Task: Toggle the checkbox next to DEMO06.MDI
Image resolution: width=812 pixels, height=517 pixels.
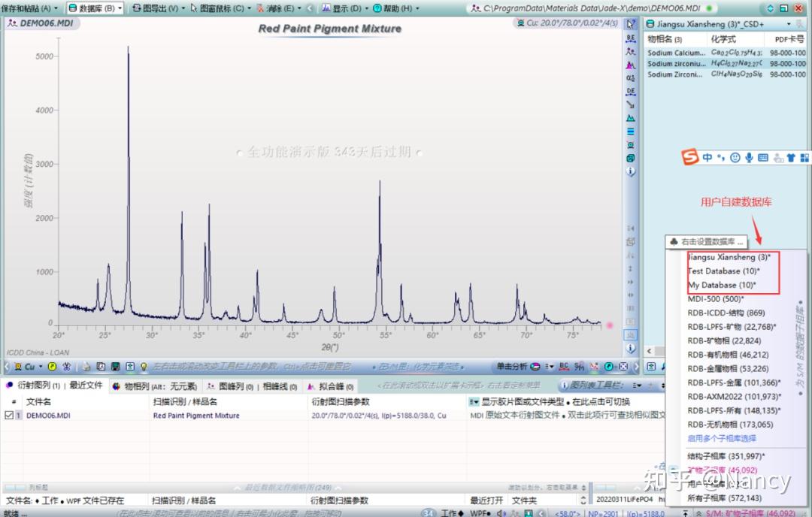Action: click(8, 416)
